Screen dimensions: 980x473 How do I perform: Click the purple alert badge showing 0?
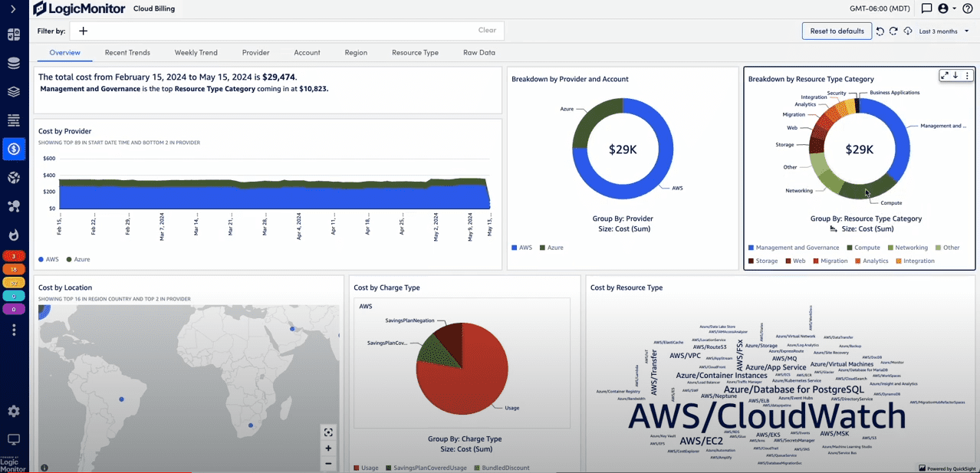14,309
